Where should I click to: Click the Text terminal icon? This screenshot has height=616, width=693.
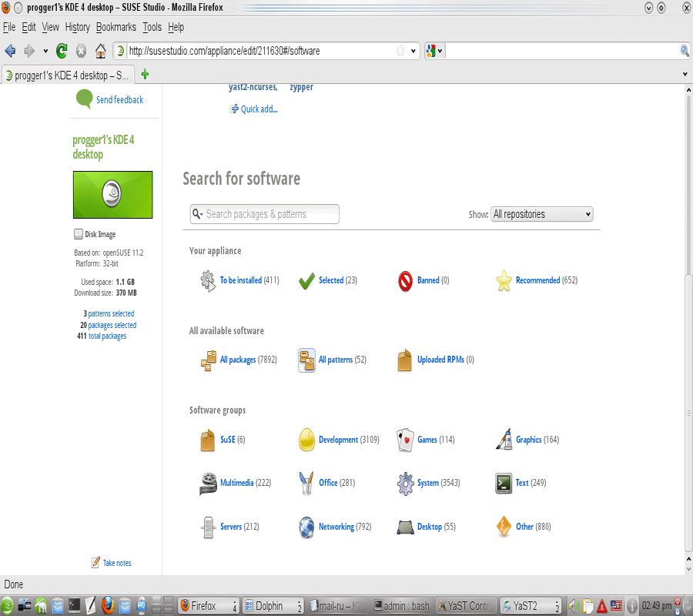pos(504,484)
